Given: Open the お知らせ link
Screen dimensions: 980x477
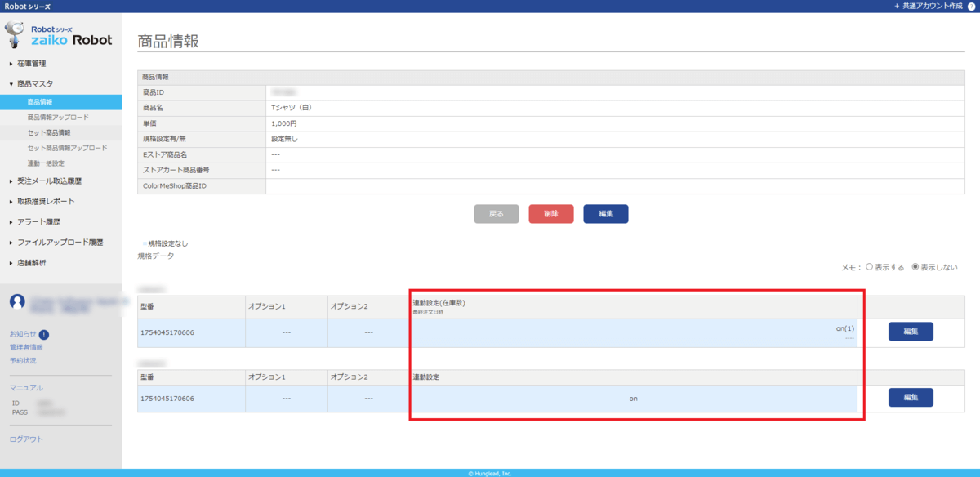Looking at the screenshot, I should pyautogui.click(x=23, y=334).
